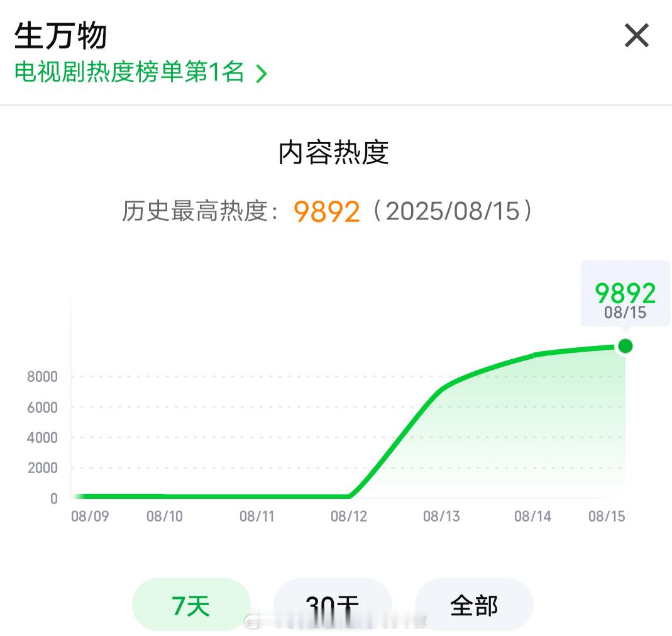Switch to the 全部 range tab
Screen dimensions: 672x636
474,605
